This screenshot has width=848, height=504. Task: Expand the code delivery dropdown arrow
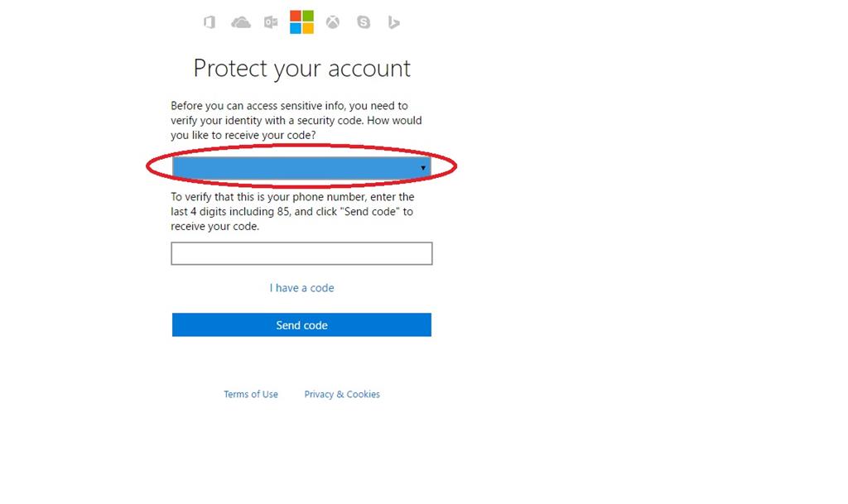[423, 168]
